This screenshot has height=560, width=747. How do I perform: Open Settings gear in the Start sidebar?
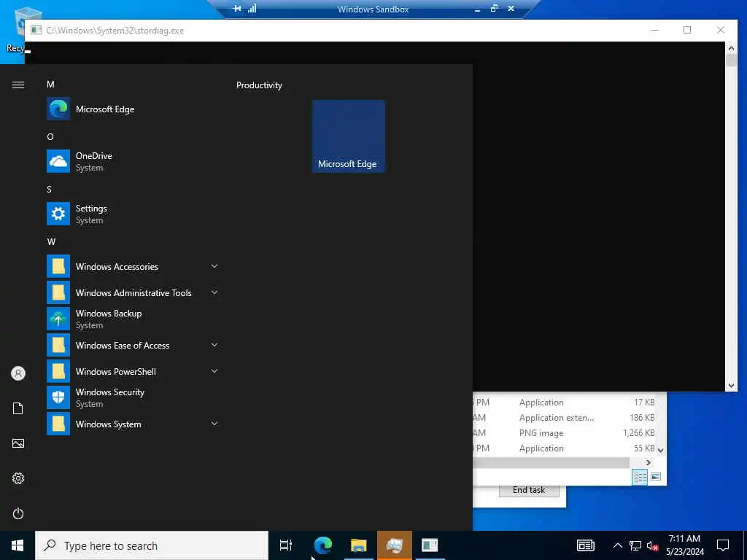tap(18, 478)
